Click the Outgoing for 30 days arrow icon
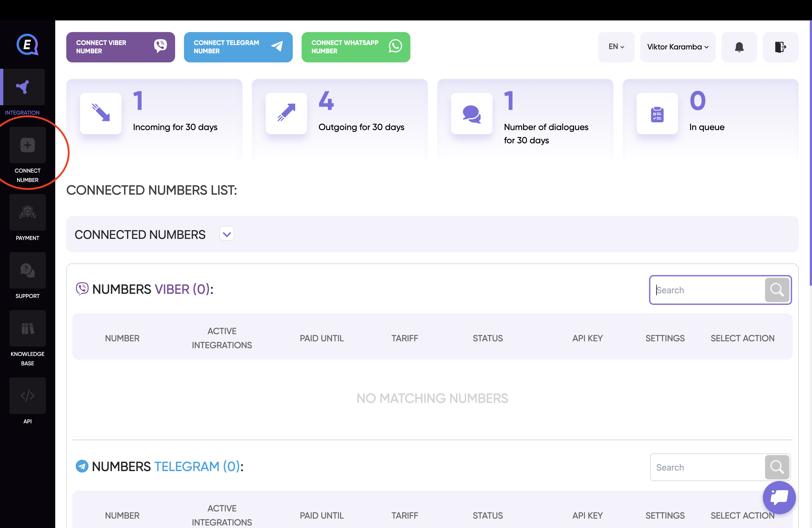The width and height of the screenshot is (812, 528). pos(286,113)
